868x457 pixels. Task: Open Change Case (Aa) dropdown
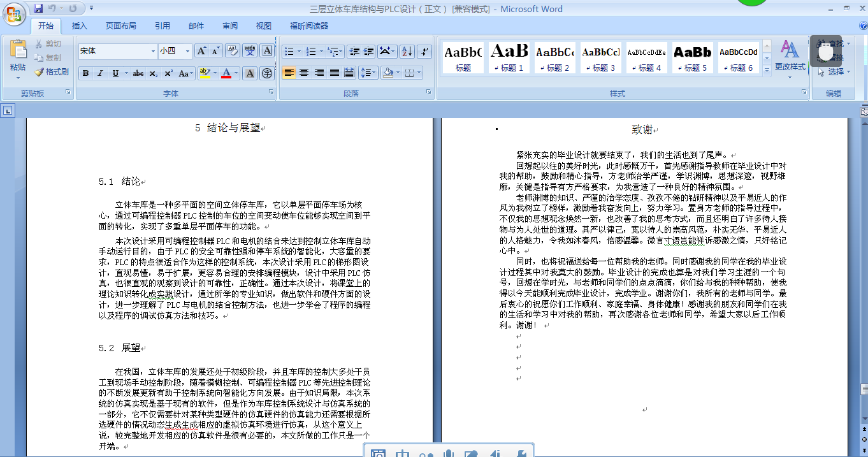(185, 73)
